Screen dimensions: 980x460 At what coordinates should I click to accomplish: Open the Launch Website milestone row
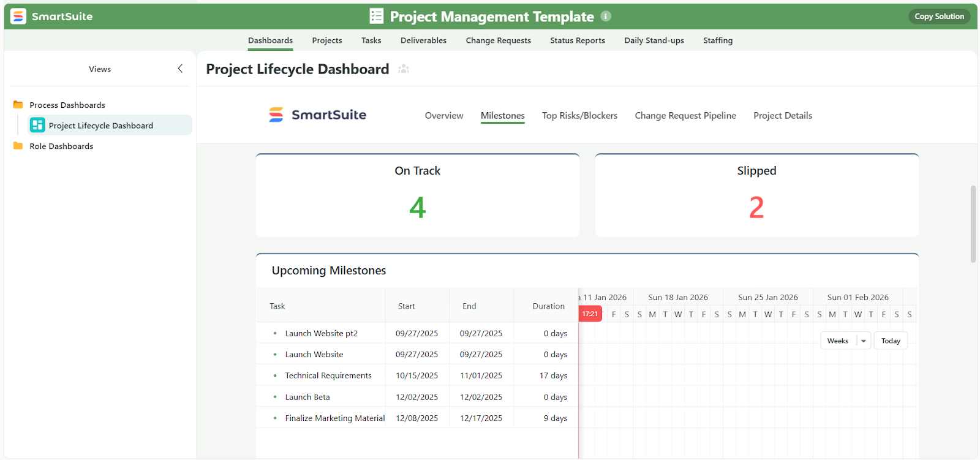click(314, 354)
